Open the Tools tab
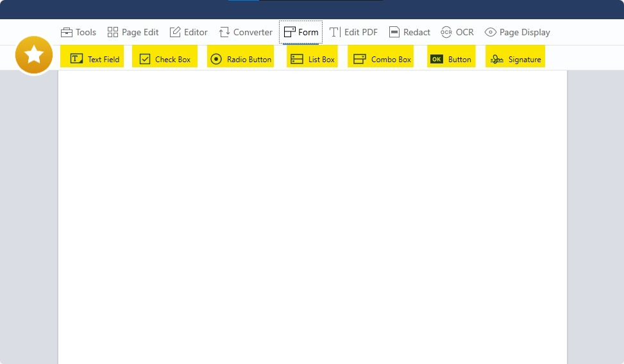This screenshot has height=364, width=624. click(78, 32)
